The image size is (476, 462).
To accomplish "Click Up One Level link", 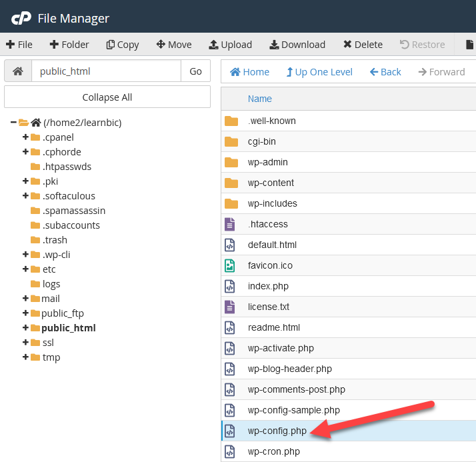I will pyautogui.click(x=319, y=72).
